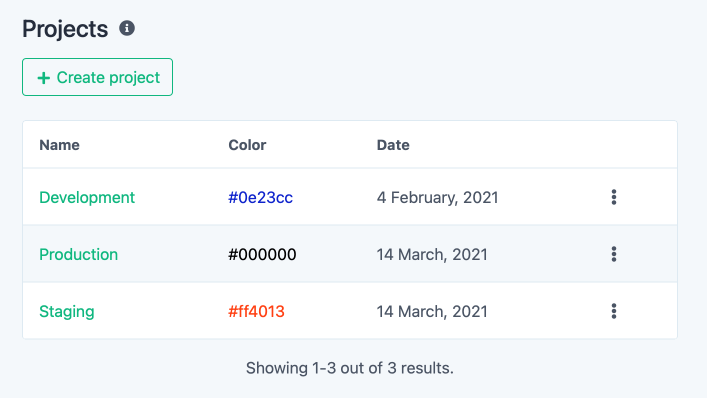Click the Staging row's 14 March date
Screen dimensions: 707x398
pyautogui.click(x=432, y=311)
